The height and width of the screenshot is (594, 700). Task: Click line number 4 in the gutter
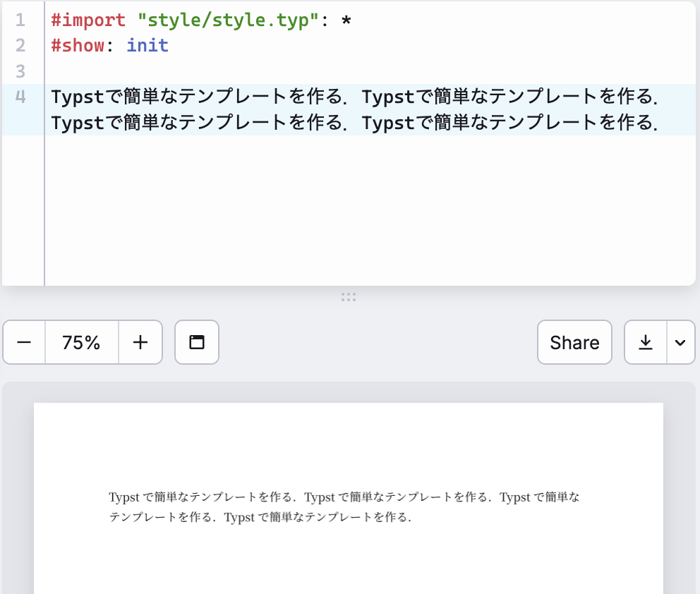click(x=19, y=96)
